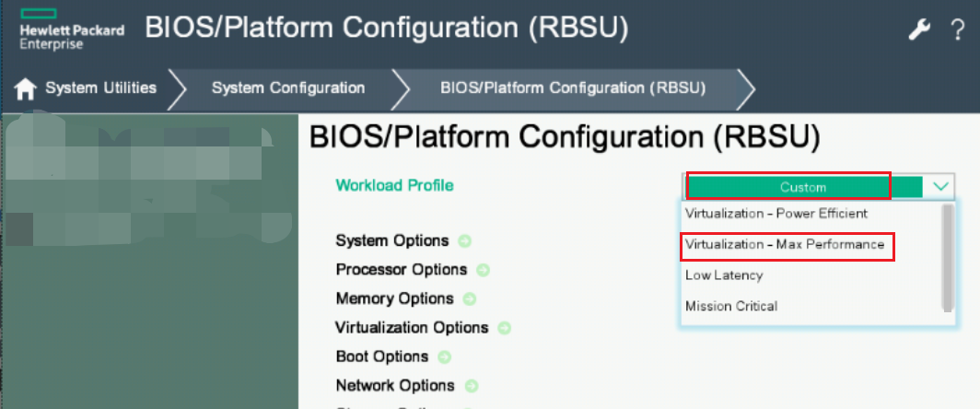Screen dimensions: 980x409
Task: Go to System Configuration breadcrumb
Action: [x=288, y=88]
